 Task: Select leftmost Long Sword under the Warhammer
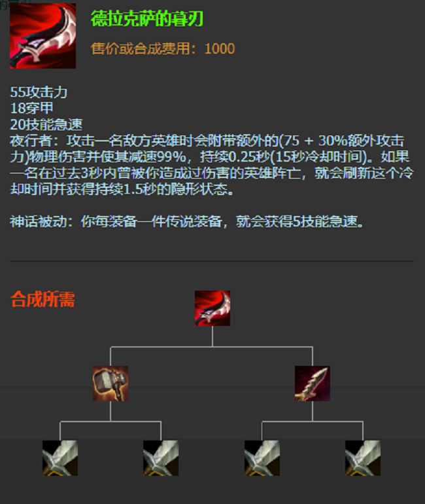tap(60, 458)
